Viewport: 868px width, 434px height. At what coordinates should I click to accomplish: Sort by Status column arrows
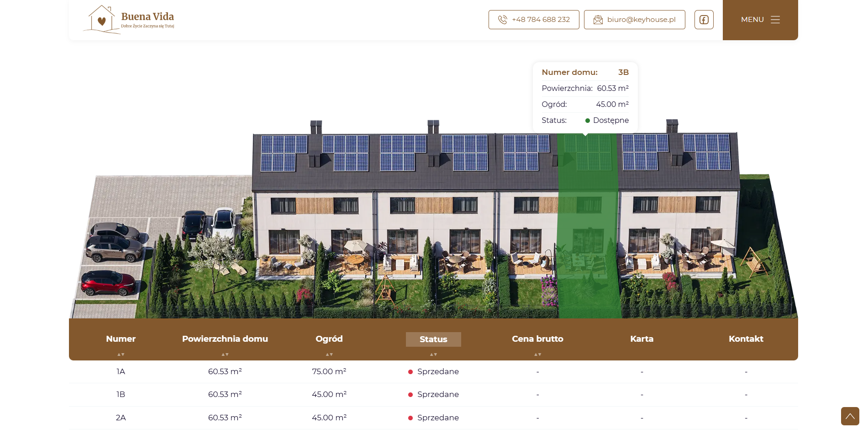[433, 355]
